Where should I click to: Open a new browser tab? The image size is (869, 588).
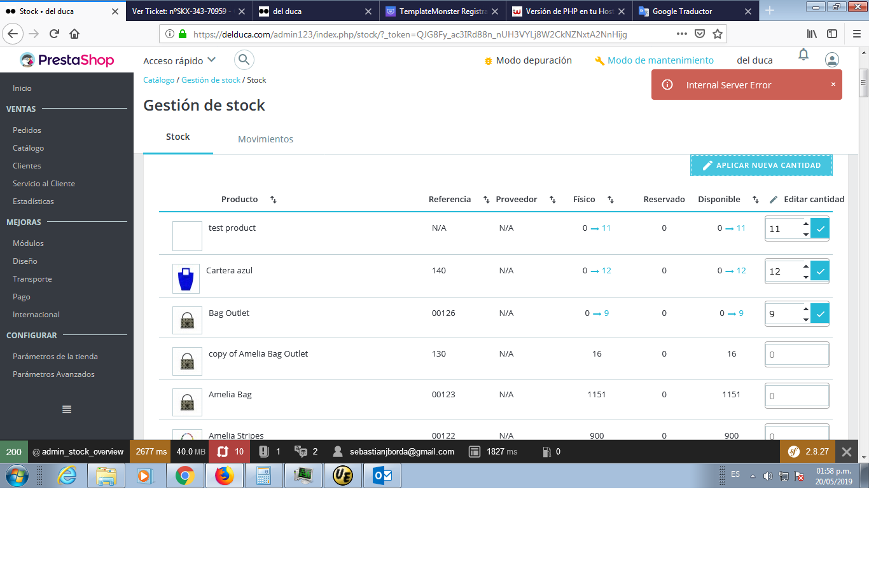coord(770,10)
